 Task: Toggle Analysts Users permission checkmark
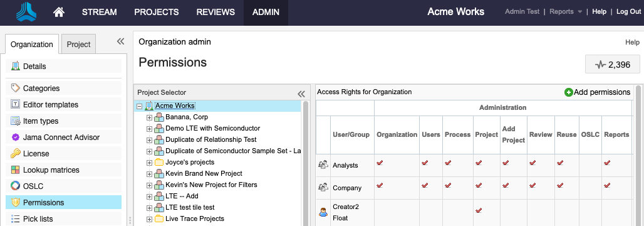[425, 163]
